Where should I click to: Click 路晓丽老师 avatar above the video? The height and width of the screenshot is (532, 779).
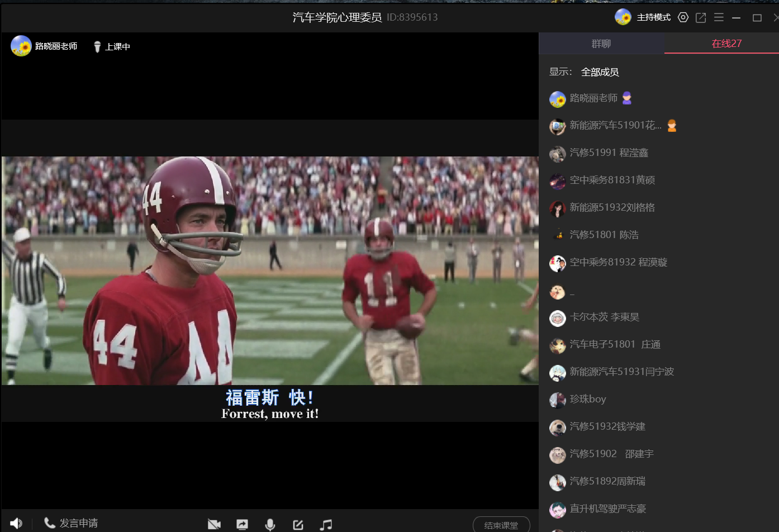click(x=21, y=46)
